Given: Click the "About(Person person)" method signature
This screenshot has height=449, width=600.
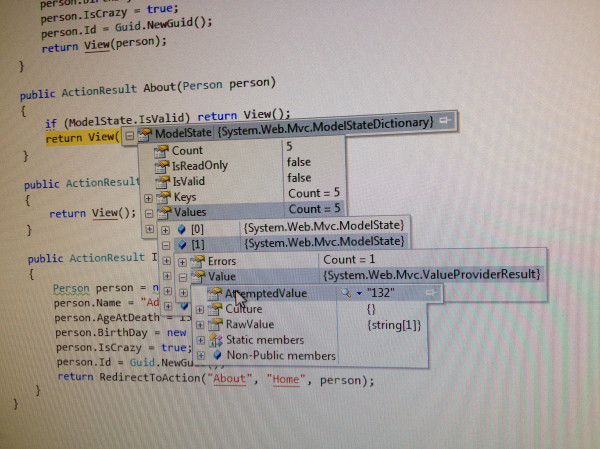Looking at the screenshot, I should (x=209, y=85).
